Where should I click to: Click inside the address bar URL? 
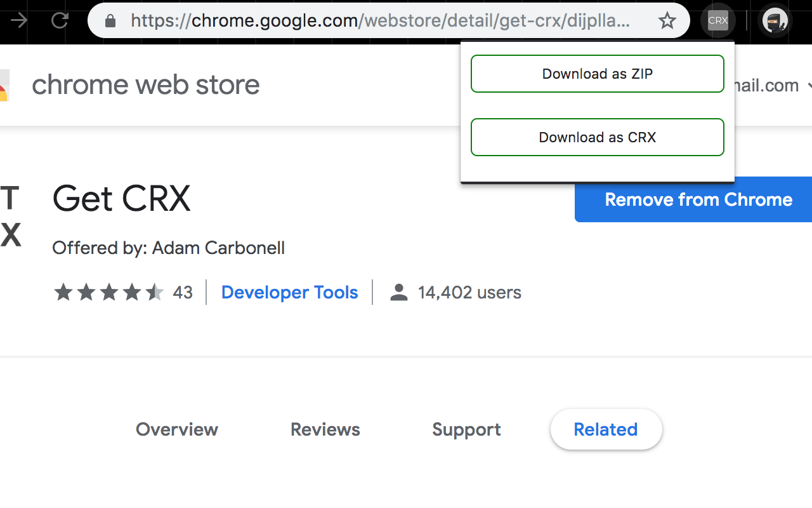pos(381,20)
